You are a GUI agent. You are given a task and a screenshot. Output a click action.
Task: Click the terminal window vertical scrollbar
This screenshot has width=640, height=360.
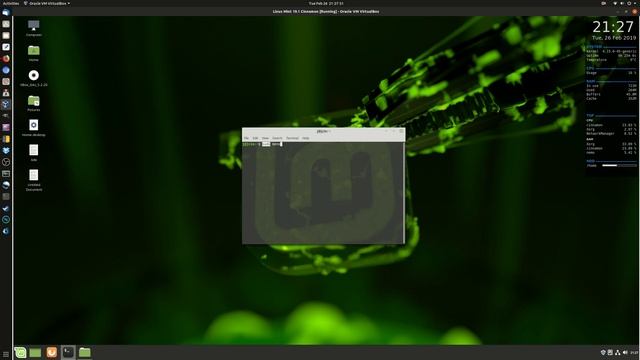(404, 193)
